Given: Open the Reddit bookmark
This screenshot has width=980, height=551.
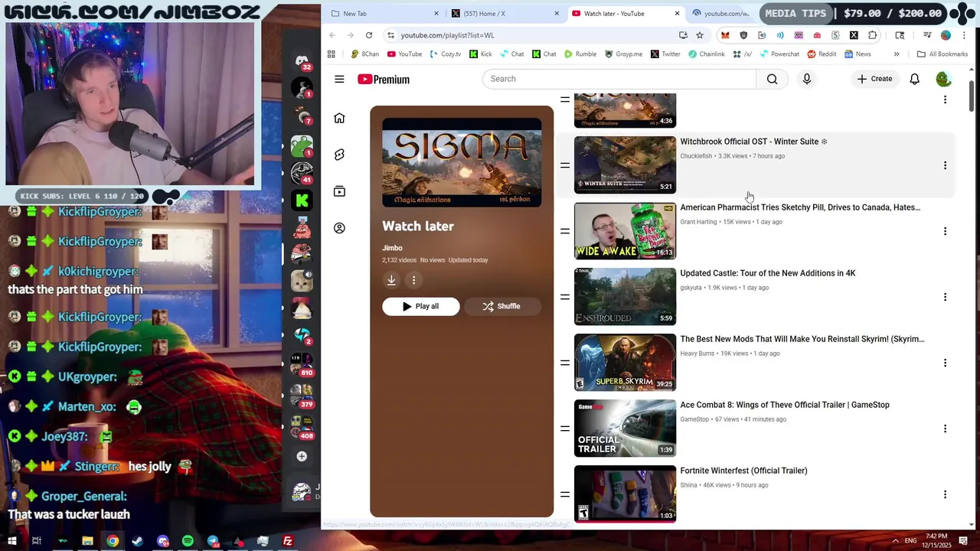Looking at the screenshot, I should pyautogui.click(x=821, y=54).
